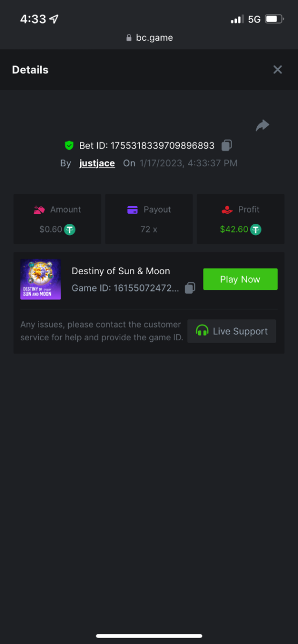Tap the location arrow in status bar

coord(54,19)
